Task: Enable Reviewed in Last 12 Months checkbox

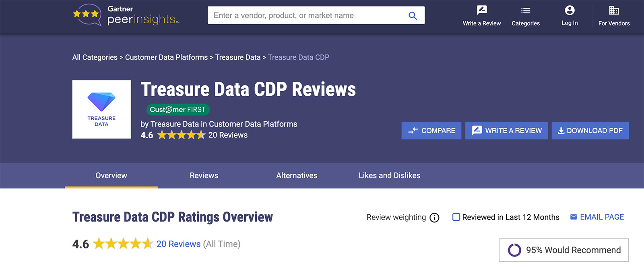Action: tap(456, 217)
